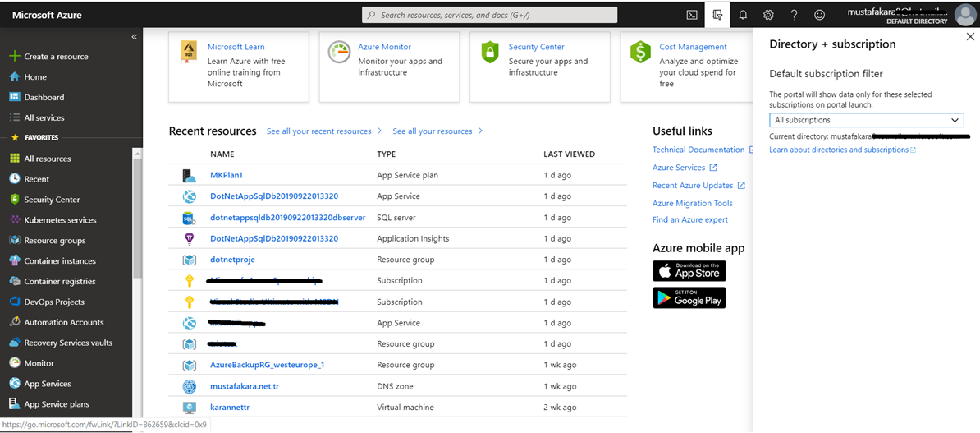Image resolution: width=980 pixels, height=433 pixels.
Task: Open dotnetappsqldb20190922013320dbserver SQL server
Action: pos(287,218)
